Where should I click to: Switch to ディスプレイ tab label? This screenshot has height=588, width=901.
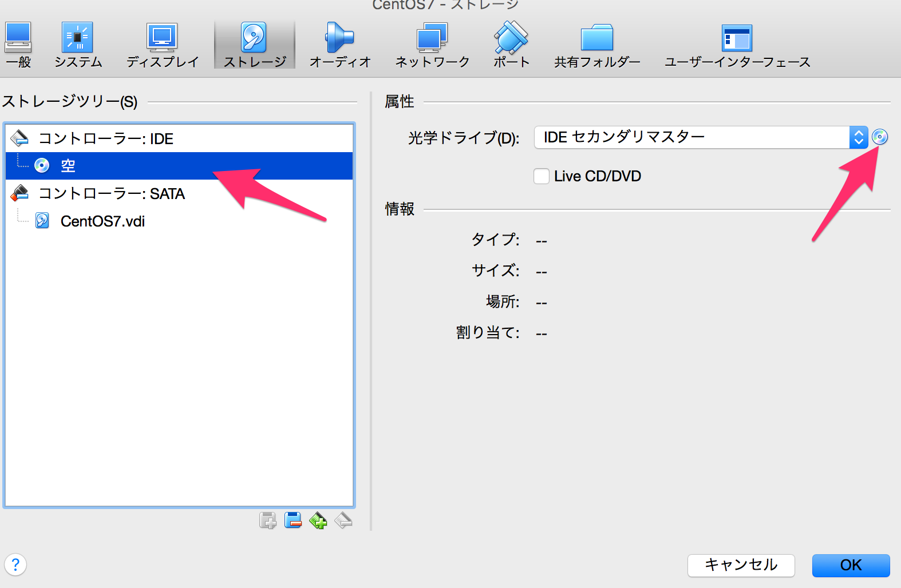pos(163,62)
